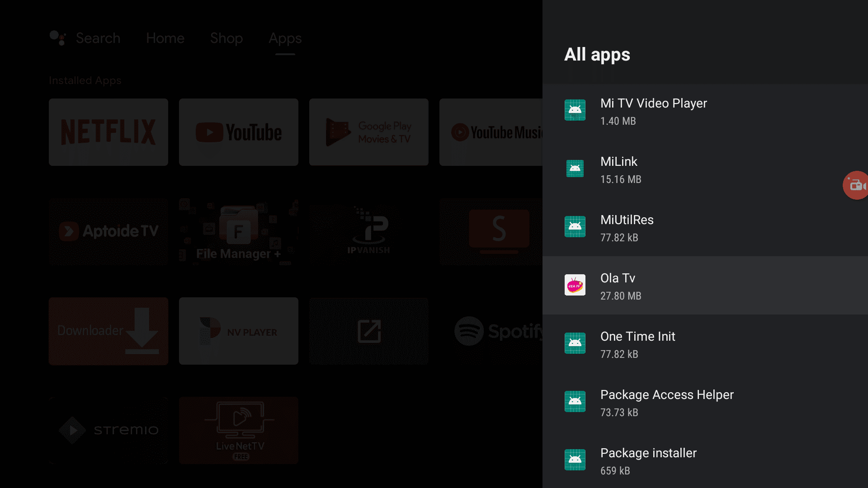Select the Apps tab
Screen dimensions: 868x488
(x=285, y=38)
